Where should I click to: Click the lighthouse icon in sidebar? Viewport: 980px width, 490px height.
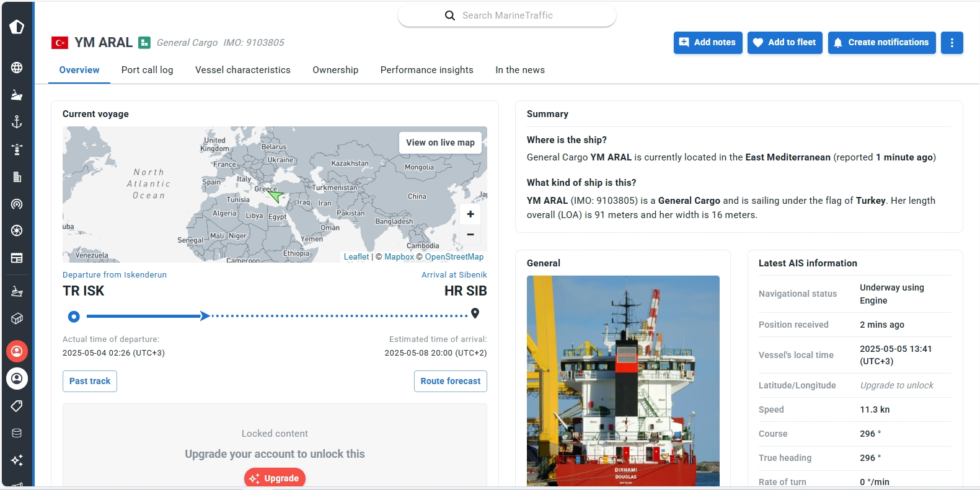(x=17, y=149)
